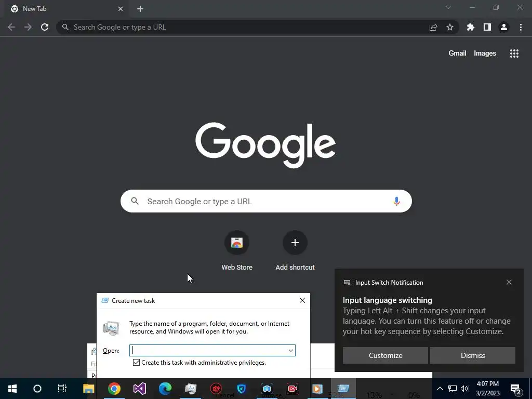
Task: Expand the Chrome tab search chevron
Action: [x=448, y=7]
